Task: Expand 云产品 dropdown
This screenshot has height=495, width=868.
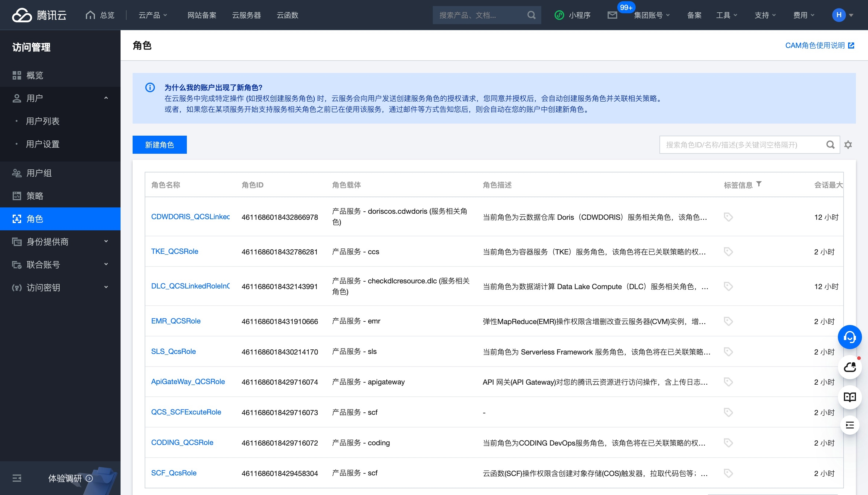Action: point(153,15)
